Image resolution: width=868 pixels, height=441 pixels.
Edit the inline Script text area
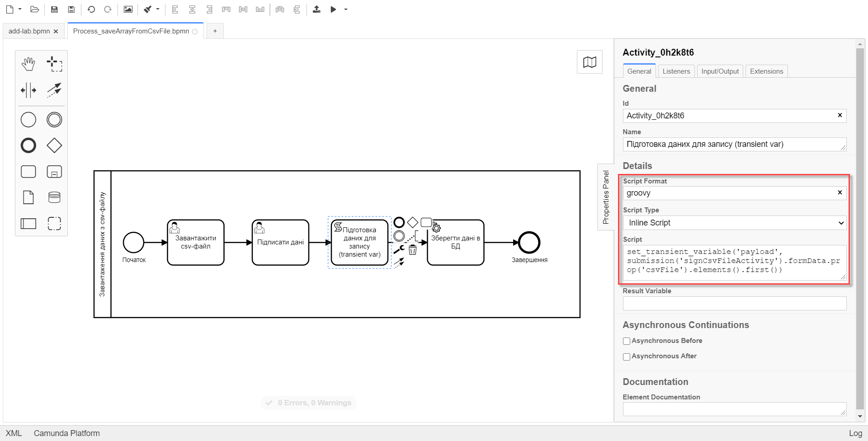click(735, 263)
